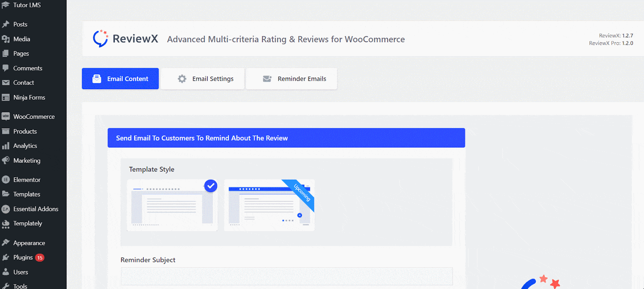Click the Templately cloud icon

click(x=6, y=224)
